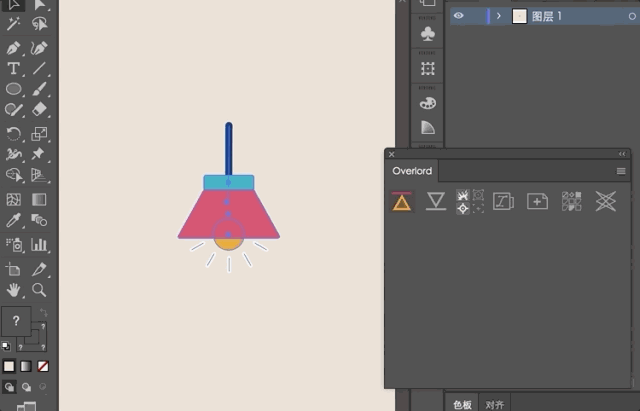640x411 pixels.
Task: Select the Hand tool
Action: coord(13,290)
